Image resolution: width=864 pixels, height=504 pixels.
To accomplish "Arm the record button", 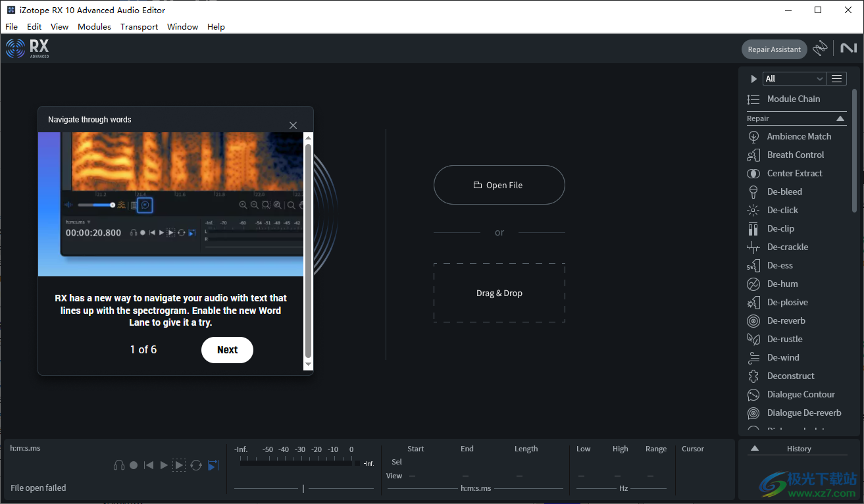I will click(x=134, y=465).
